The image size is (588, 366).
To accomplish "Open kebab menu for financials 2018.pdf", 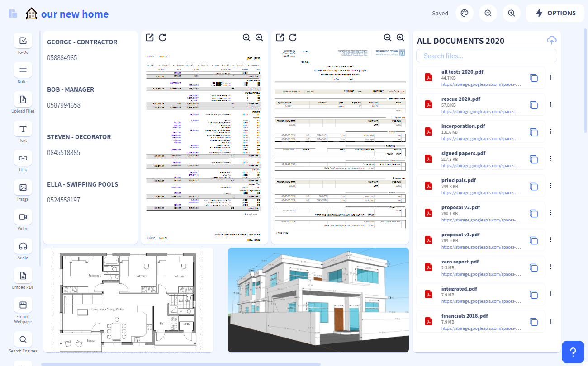I will tap(550, 321).
